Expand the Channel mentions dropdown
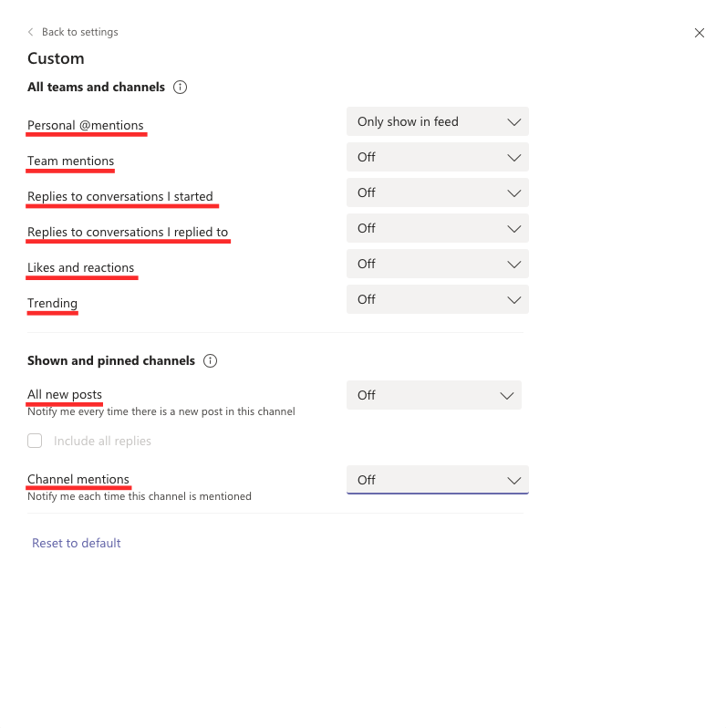726x728 pixels. 437,480
